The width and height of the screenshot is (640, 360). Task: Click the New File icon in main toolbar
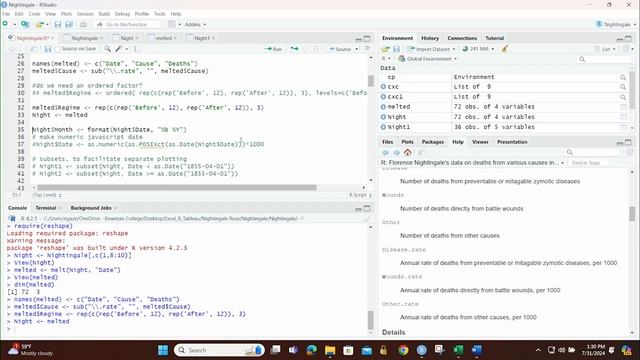(x=5, y=24)
